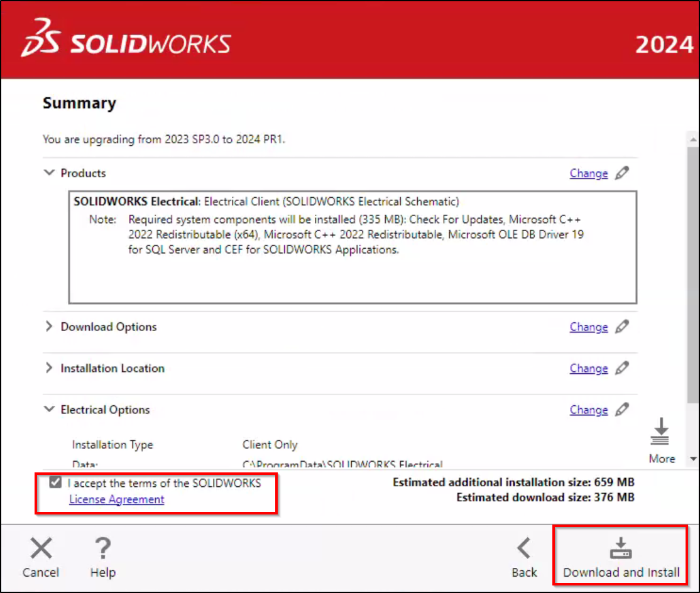Click the Note about required system components
Viewport: 700px width, 593px height.
pos(336,234)
